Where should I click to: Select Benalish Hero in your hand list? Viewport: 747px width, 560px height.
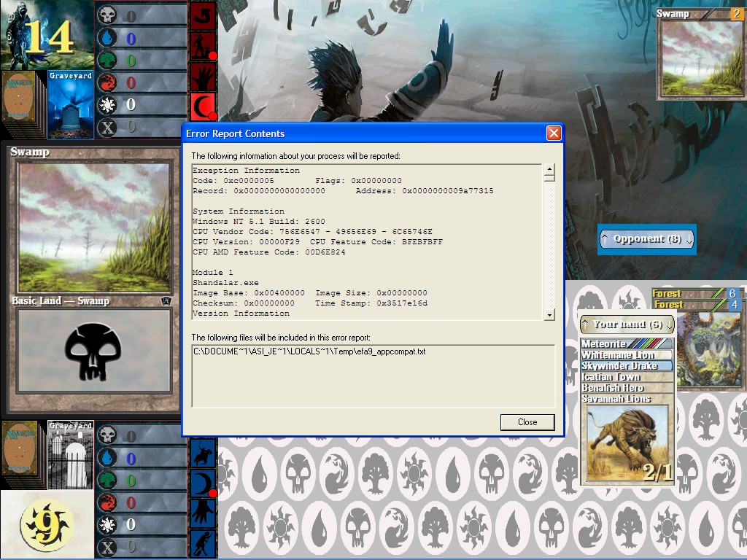click(627, 388)
